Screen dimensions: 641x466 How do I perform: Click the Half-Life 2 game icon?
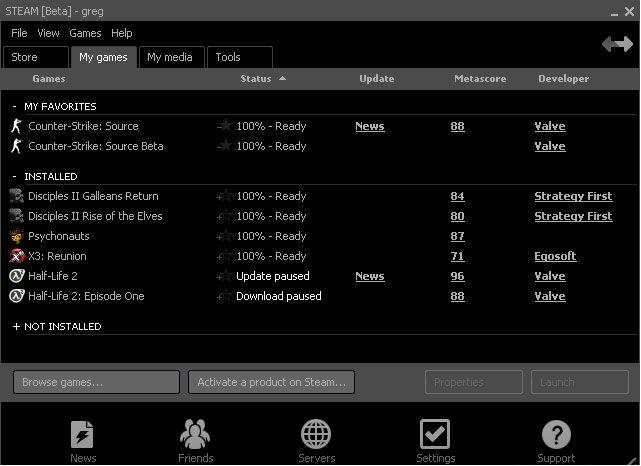tap(16, 276)
